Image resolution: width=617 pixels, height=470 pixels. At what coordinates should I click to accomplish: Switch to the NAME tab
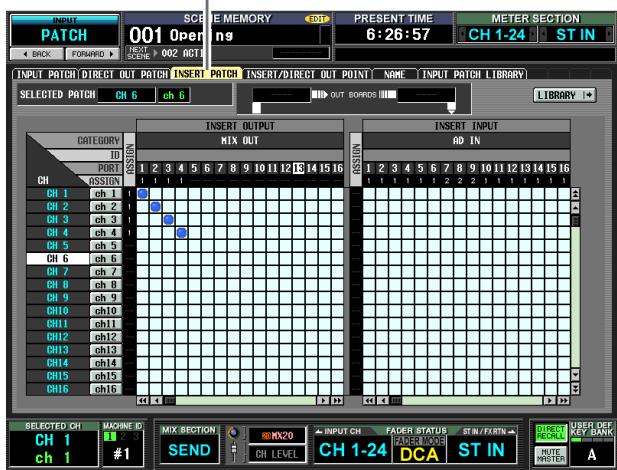click(395, 74)
